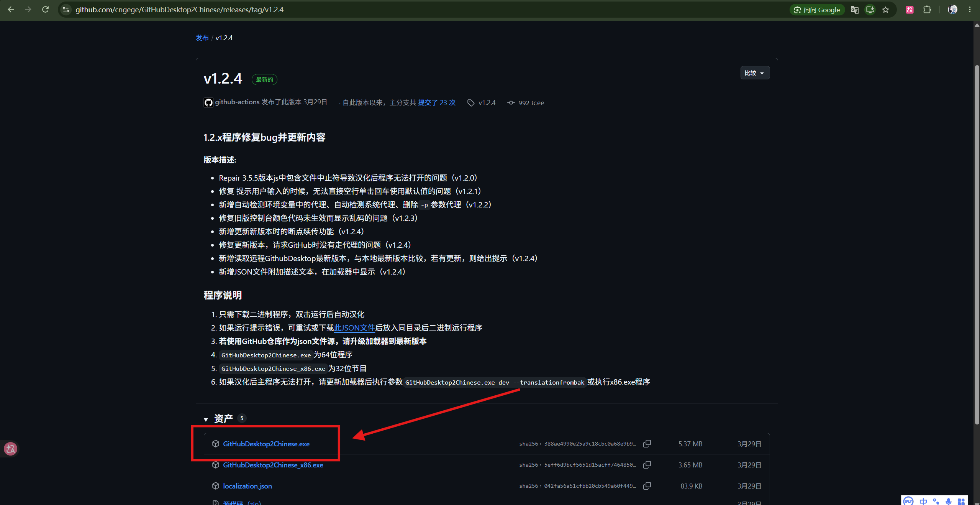Screen dimensions: 980x505
Task: Open the 此JSON文件 link
Action: pyautogui.click(x=354, y=328)
